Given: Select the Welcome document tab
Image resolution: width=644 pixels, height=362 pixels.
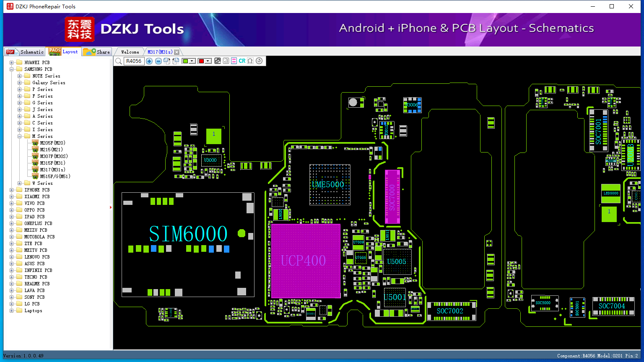Looking at the screenshot, I should click(130, 52).
